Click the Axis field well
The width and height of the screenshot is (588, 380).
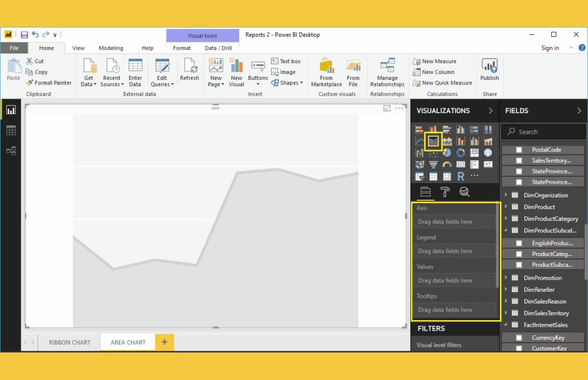pos(455,222)
